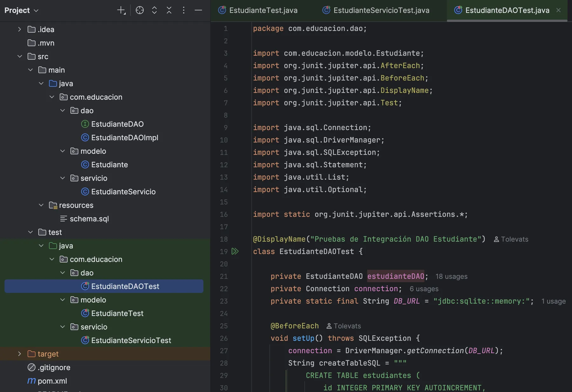Click the EstudianteTest test class icon in tree
572x392 pixels.
tap(85, 313)
